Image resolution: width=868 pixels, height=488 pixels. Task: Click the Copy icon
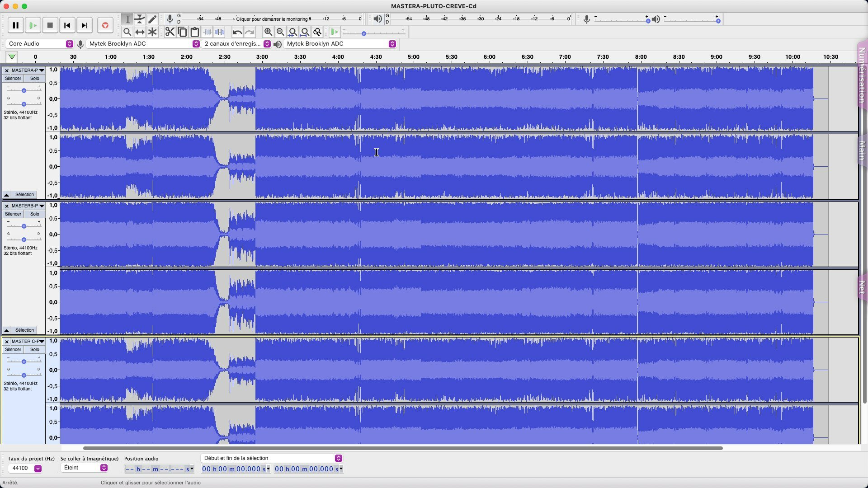pyautogui.click(x=182, y=32)
